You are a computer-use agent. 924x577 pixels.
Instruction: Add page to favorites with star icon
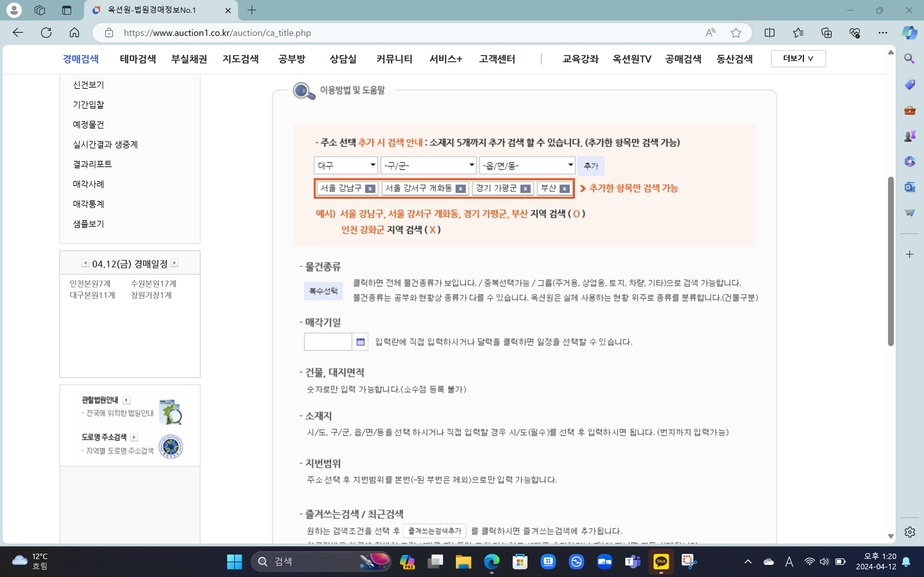(x=736, y=33)
